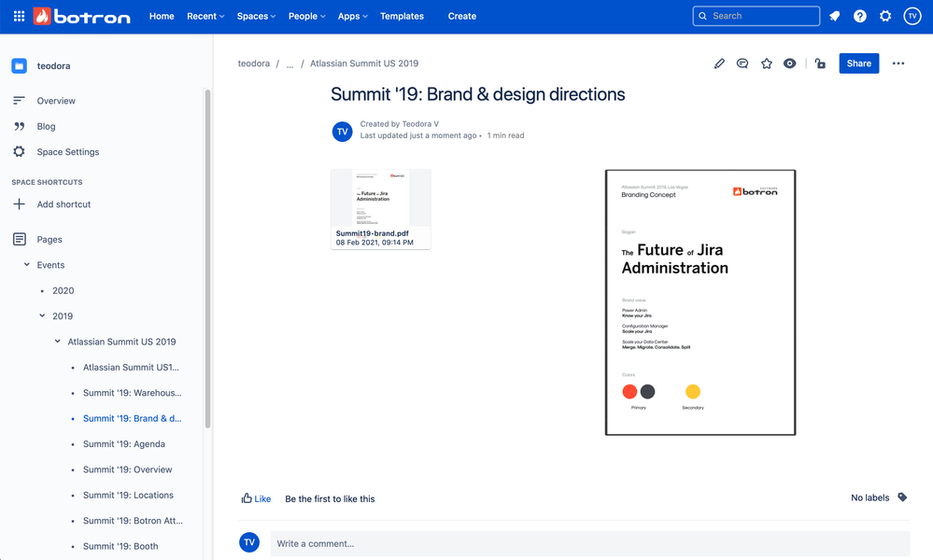Click the notifications icon in header

835,16
